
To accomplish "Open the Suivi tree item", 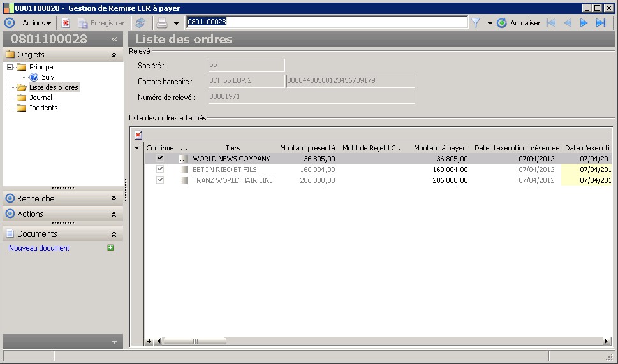I will 48,77.
